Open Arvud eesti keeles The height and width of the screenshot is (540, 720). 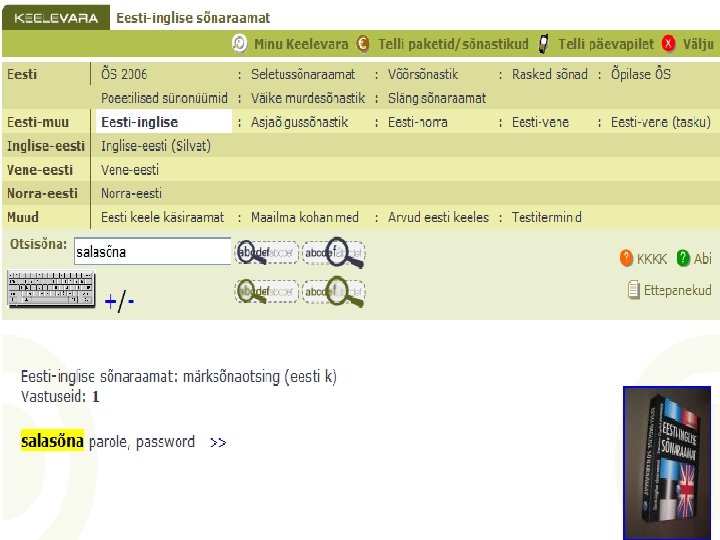pos(438,217)
